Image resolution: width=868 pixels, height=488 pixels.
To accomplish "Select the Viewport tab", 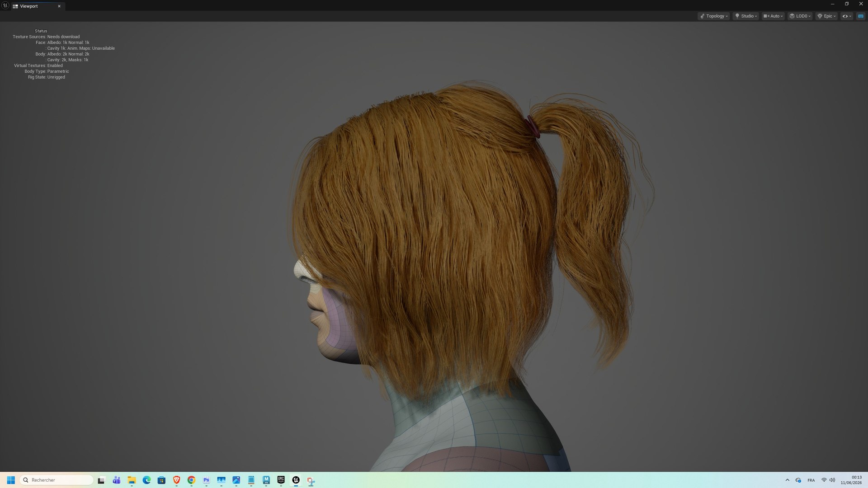I will point(38,6).
